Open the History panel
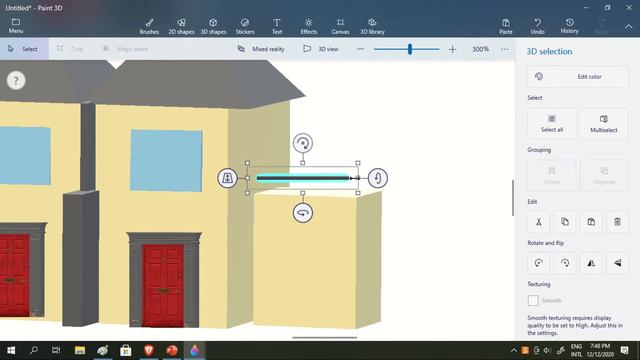 (569, 26)
